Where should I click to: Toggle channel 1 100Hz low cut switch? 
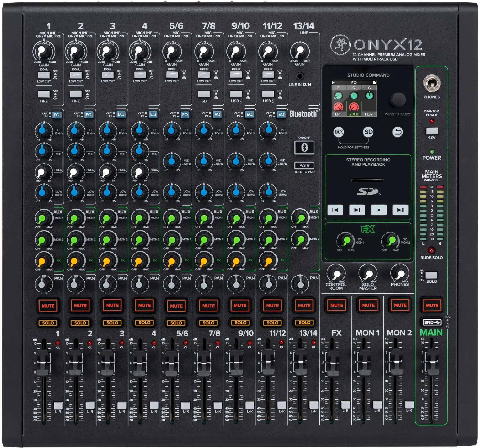44,75
